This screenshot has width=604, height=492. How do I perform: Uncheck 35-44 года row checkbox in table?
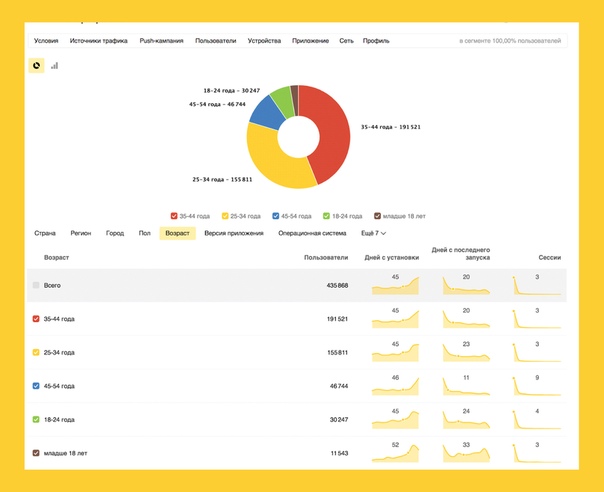tap(36, 319)
